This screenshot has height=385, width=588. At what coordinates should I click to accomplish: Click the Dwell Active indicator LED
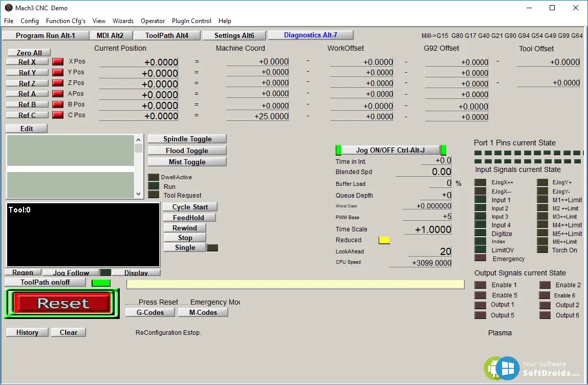tap(154, 177)
